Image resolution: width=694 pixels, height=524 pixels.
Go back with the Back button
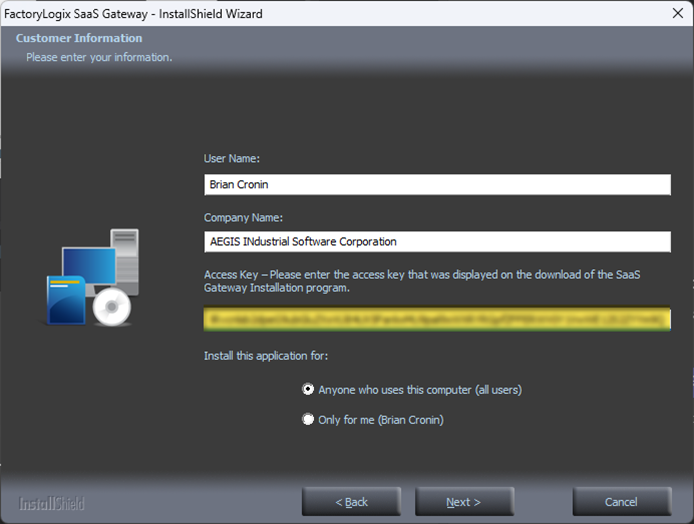tap(351, 502)
